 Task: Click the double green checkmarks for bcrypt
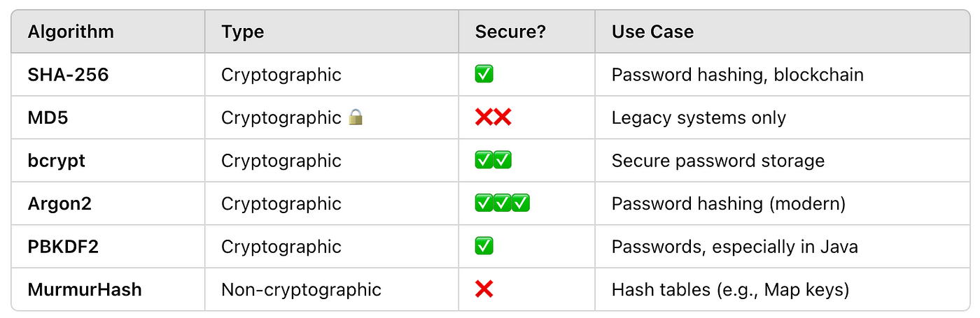493,161
